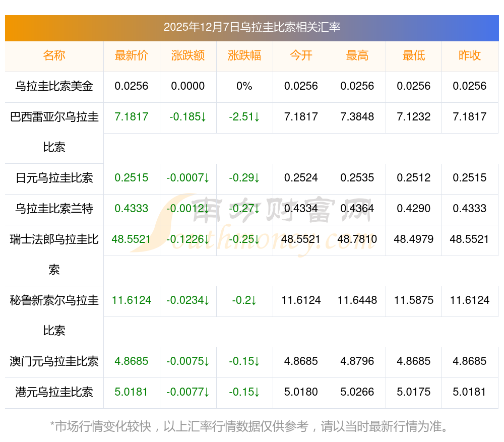
Task: Select the 昨收 column header
Action: pos(470,56)
